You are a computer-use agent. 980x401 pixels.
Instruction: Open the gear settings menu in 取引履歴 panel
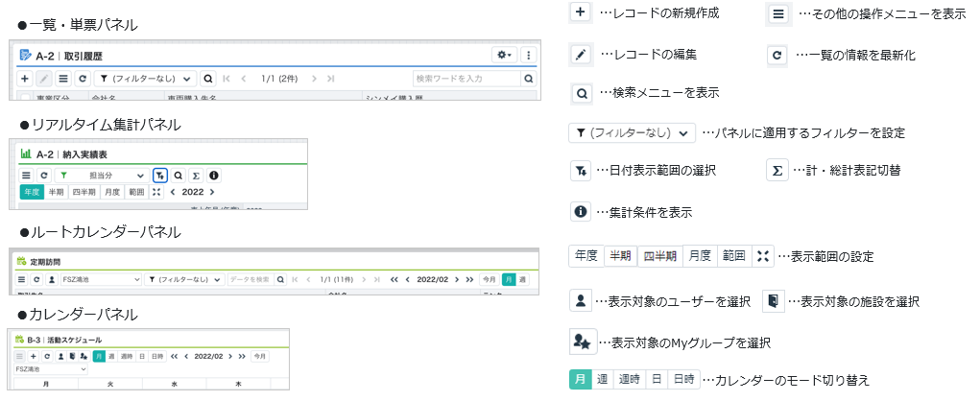point(504,56)
